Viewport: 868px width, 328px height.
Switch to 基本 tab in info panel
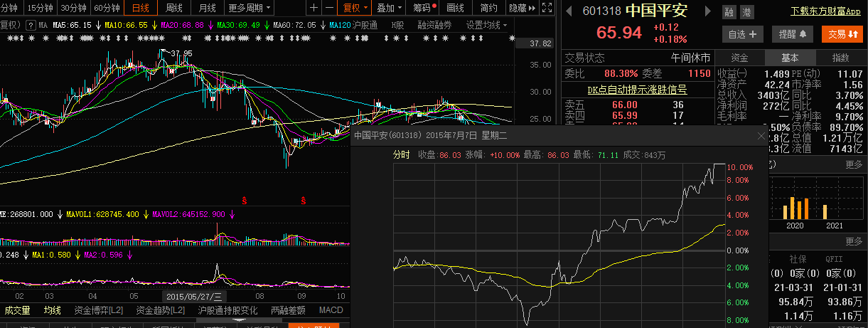(790, 58)
